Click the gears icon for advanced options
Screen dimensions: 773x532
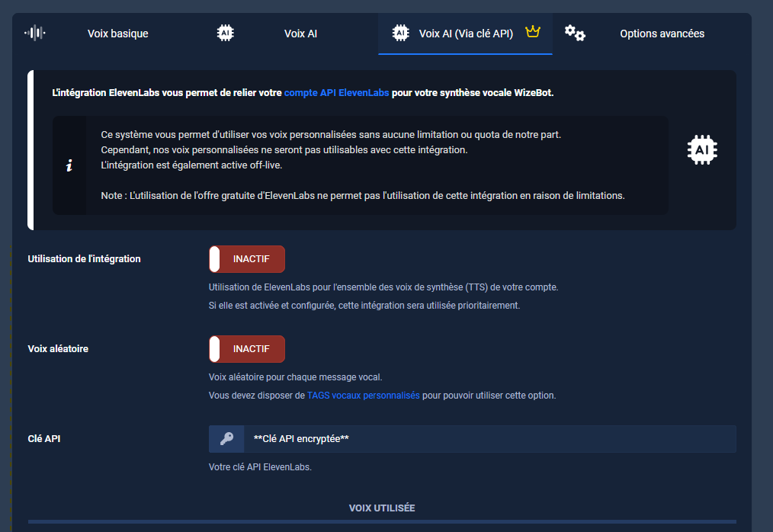tap(575, 33)
